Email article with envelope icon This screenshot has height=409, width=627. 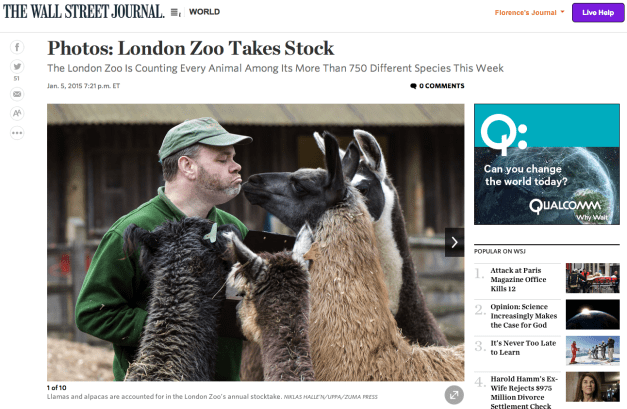click(x=17, y=94)
